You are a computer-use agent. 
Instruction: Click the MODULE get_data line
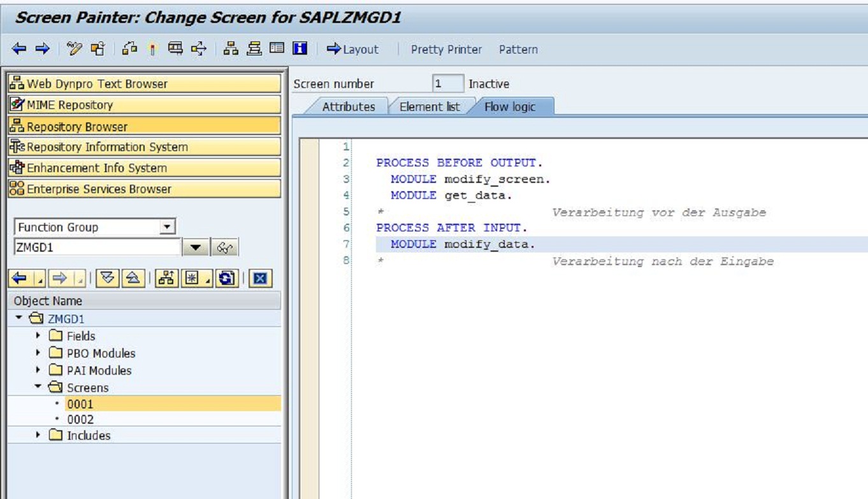(451, 196)
